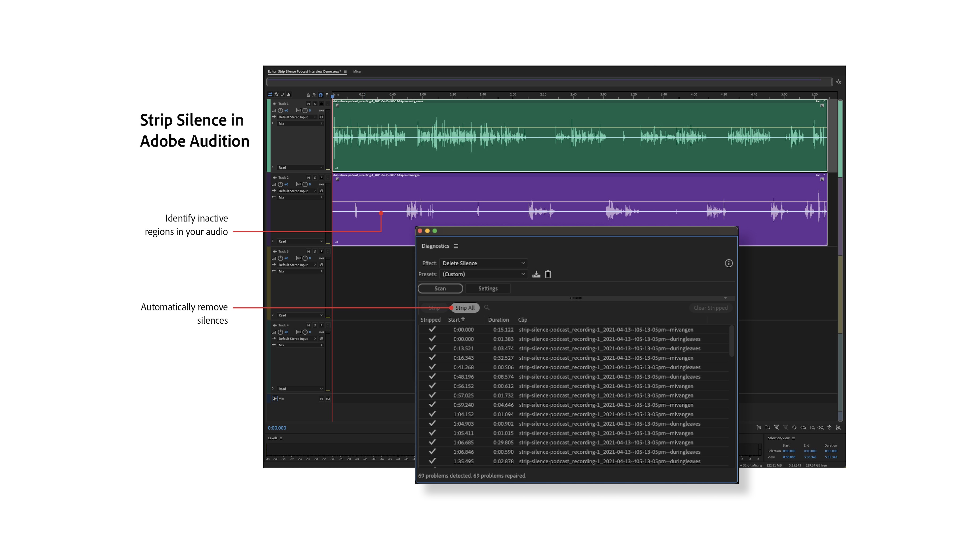Click the Settings tab in Diagnostics panel
Screen dimensions: 980x551
point(487,288)
